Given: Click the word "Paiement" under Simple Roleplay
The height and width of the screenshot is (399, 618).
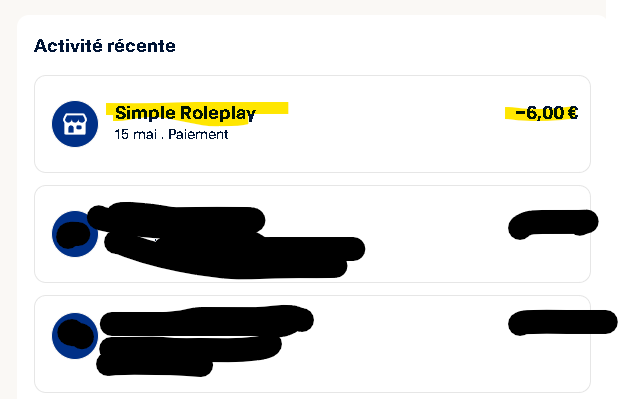Looking at the screenshot, I should [198, 134].
